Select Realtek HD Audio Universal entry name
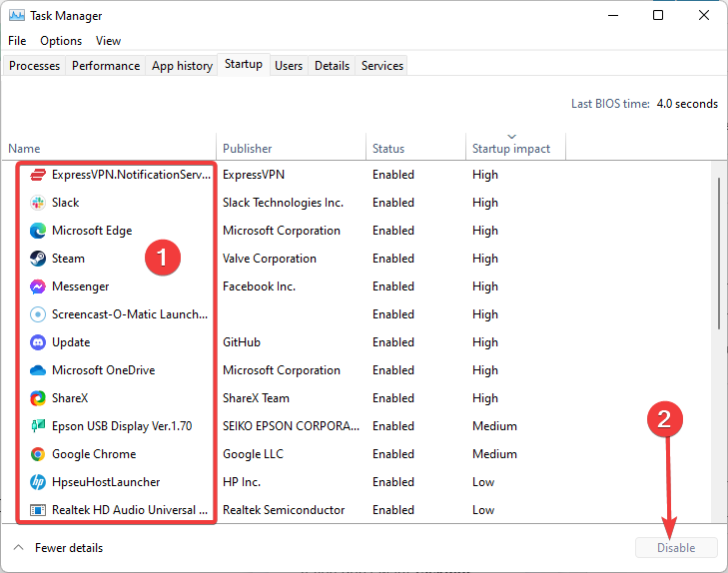Screen dimensions: 728x573 [130, 510]
